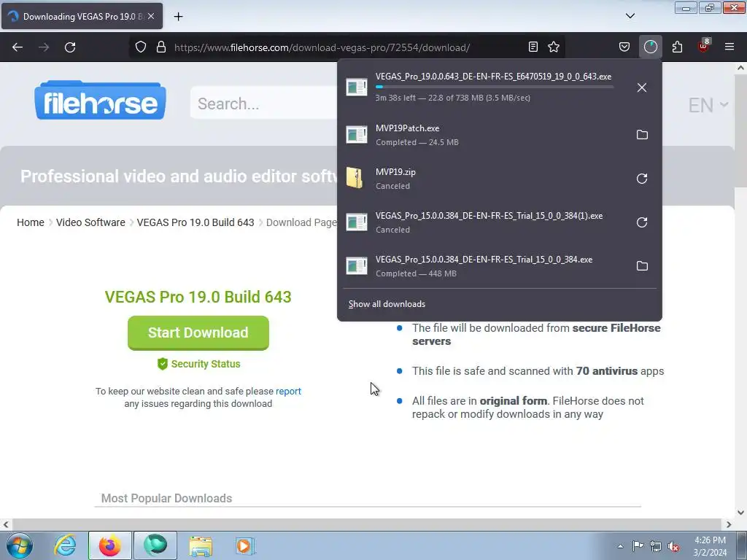Click the forward navigation arrow
This screenshot has width=747, height=560.
44,47
